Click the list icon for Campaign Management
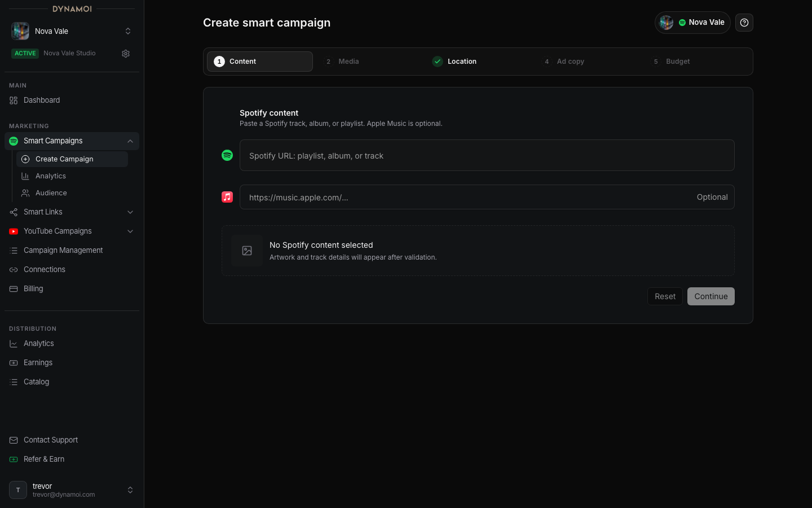This screenshot has width=812, height=508. (x=14, y=251)
